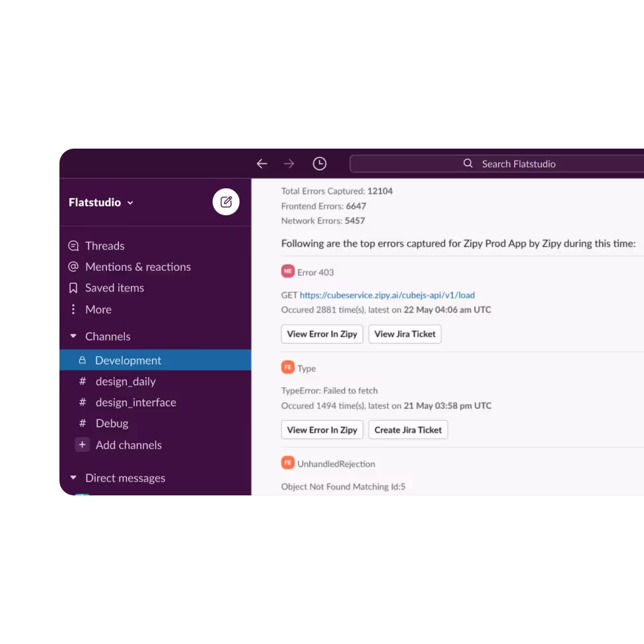This screenshot has width=644, height=644.
Task: View TypeError error in Zipy
Action: [322, 430]
